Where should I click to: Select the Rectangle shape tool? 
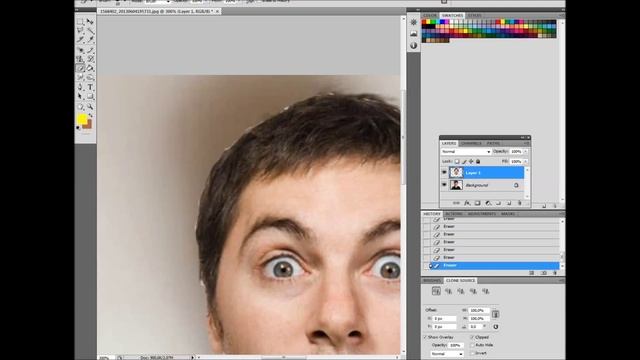[90, 96]
